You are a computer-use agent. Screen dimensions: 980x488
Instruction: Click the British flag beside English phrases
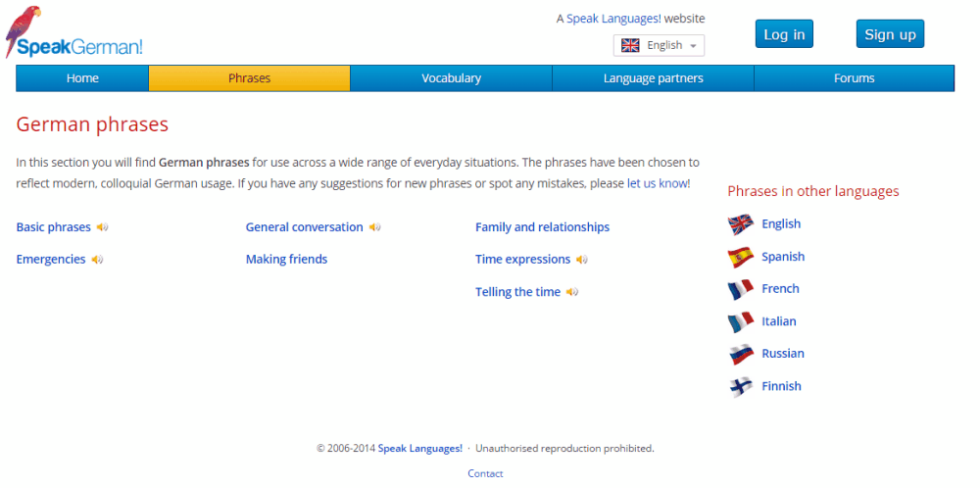741,224
